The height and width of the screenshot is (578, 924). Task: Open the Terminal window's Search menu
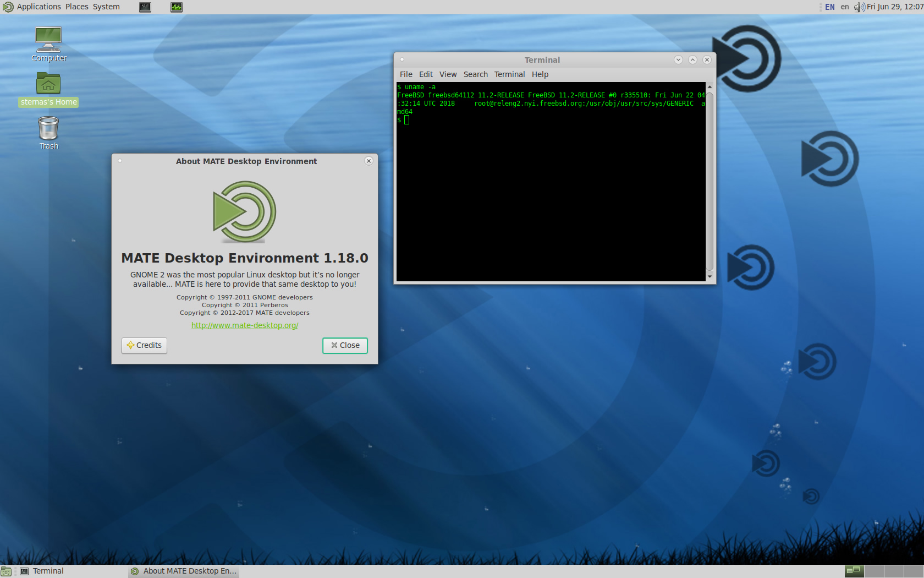475,74
